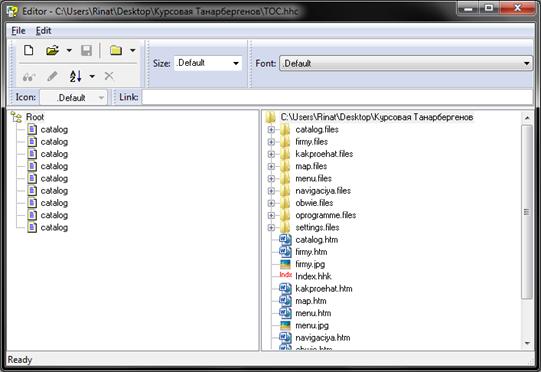Select Index.hhk file name
This screenshot has height=372, width=541.
[x=313, y=276]
